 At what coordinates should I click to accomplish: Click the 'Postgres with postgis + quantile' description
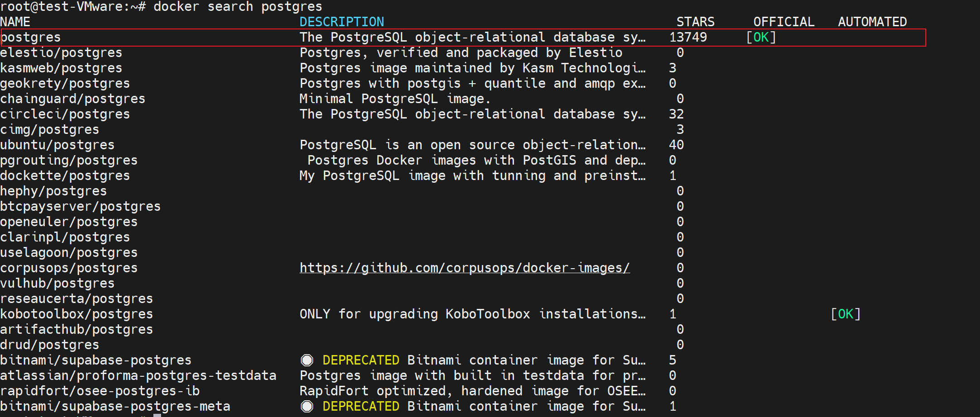[x=473, y=83]
